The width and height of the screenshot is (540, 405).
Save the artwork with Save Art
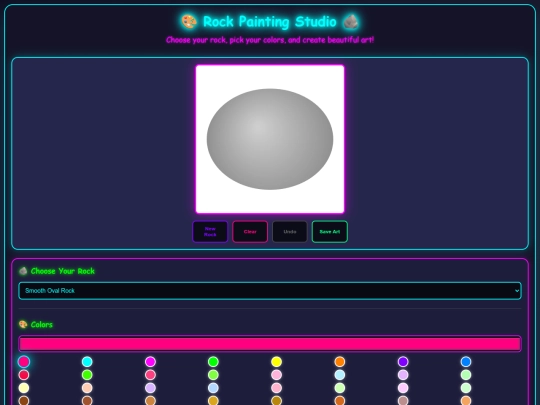click(330, 231)
